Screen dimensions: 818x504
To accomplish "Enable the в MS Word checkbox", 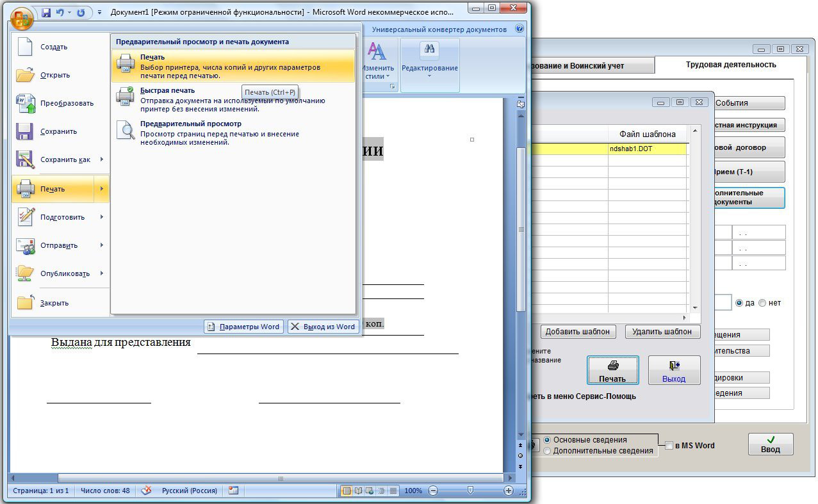I will pyautogui.click(x=669, y=446).
